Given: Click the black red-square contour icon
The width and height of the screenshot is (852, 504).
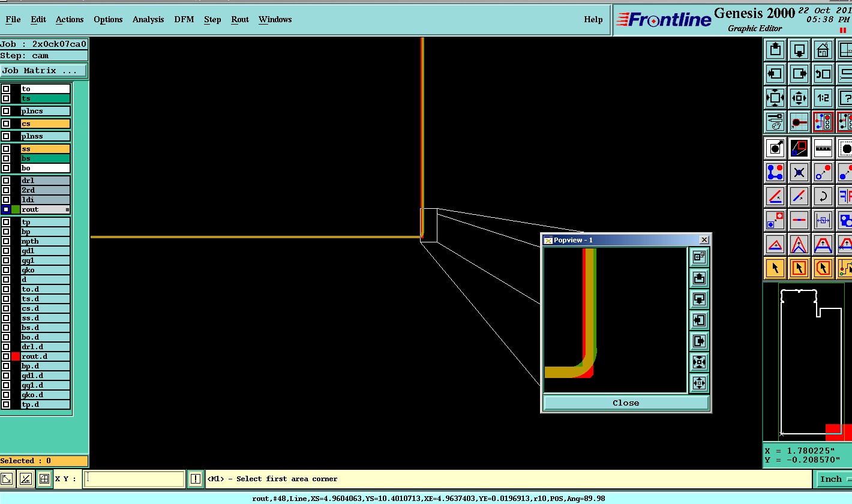Looking at the screenshot, I should pos(799,148).
